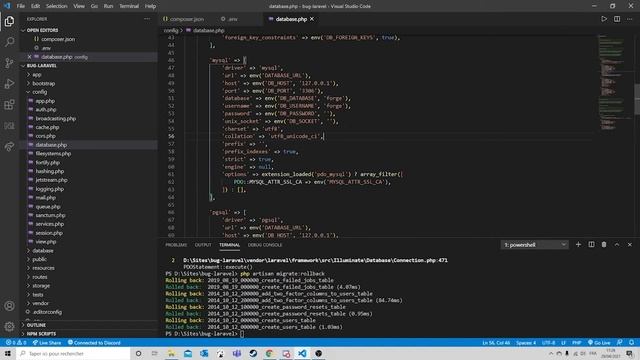Select PHP language mode in status bar
The width and height of the screenshot is (640, 360).
point(576,342)
